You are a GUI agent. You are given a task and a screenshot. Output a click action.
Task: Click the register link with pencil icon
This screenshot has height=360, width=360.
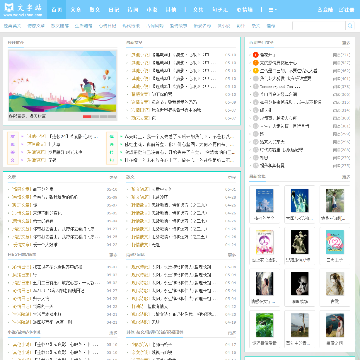tap(346, 10)
